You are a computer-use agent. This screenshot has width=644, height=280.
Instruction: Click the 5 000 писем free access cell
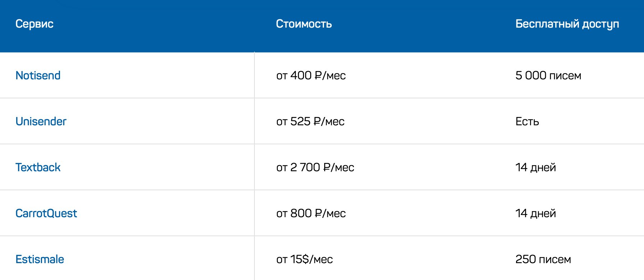[548, 75]
